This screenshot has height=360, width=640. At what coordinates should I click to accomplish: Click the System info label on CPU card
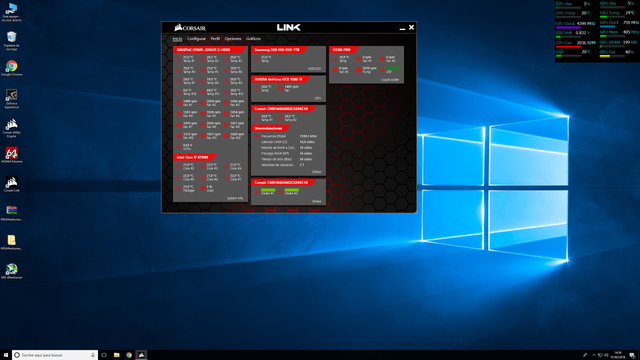(x=235, y=198)
